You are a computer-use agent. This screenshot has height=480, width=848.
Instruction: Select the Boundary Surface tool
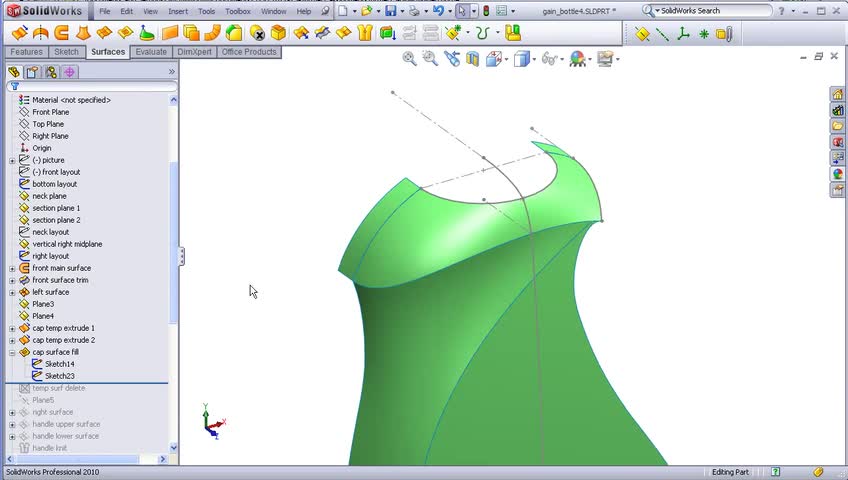[x=104, y=34]
